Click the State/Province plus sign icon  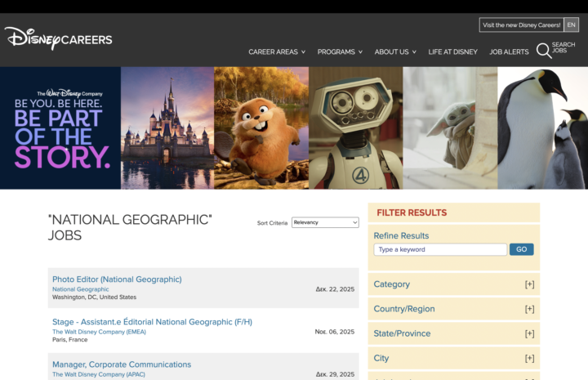click(529, 333)
